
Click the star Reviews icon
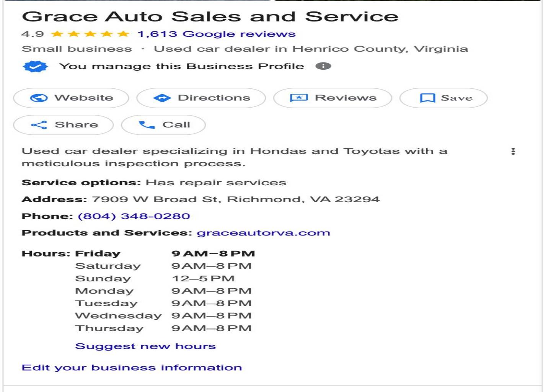click(299, 98)
